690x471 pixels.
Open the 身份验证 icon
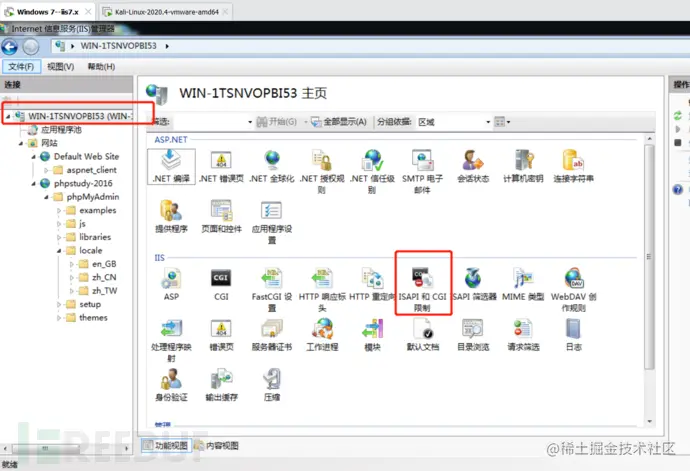point(171,385)
